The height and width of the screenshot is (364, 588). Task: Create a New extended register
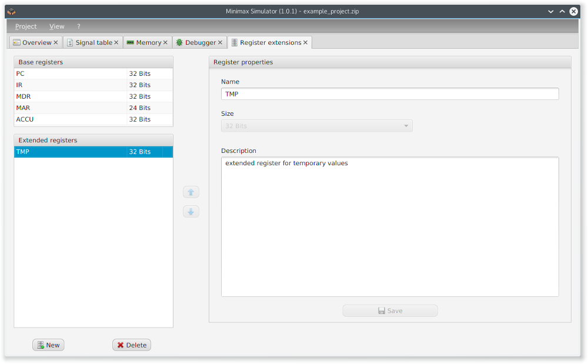tap(48, 345)
